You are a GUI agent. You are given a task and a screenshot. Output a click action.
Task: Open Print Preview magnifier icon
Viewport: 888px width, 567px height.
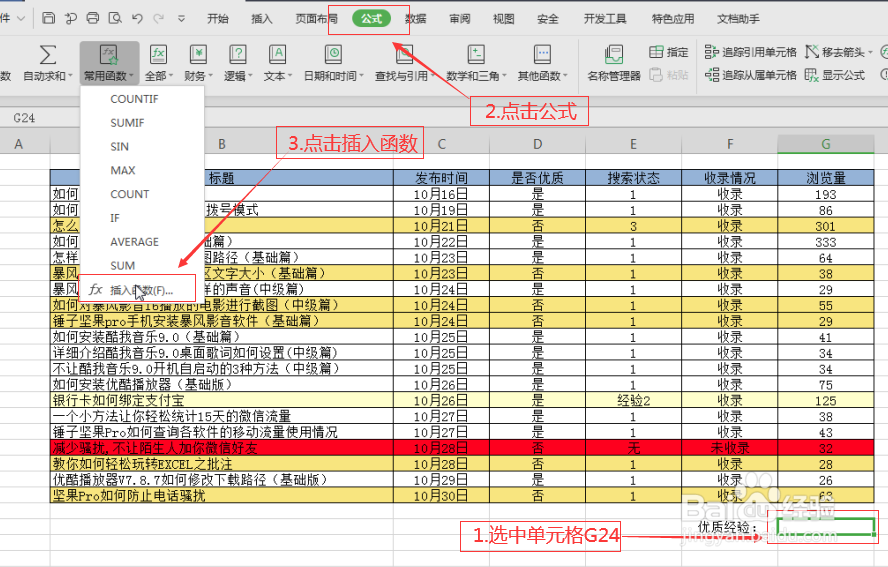115,18
